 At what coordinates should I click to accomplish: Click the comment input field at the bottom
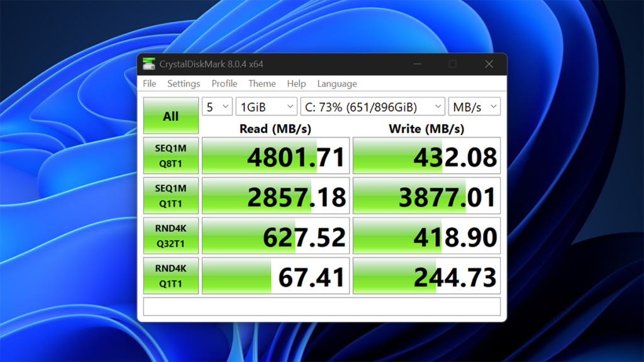coord(321,307)
